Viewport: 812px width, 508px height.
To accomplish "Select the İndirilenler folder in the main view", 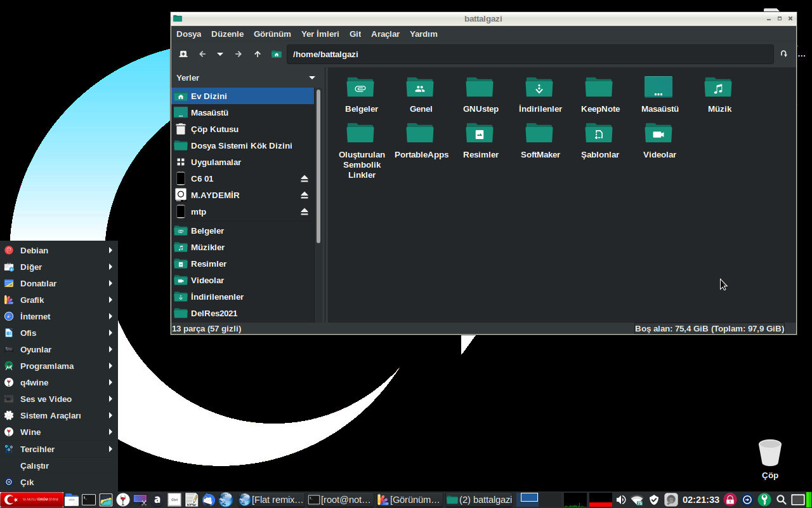I will pyautogui.click(x=539, y=87).
